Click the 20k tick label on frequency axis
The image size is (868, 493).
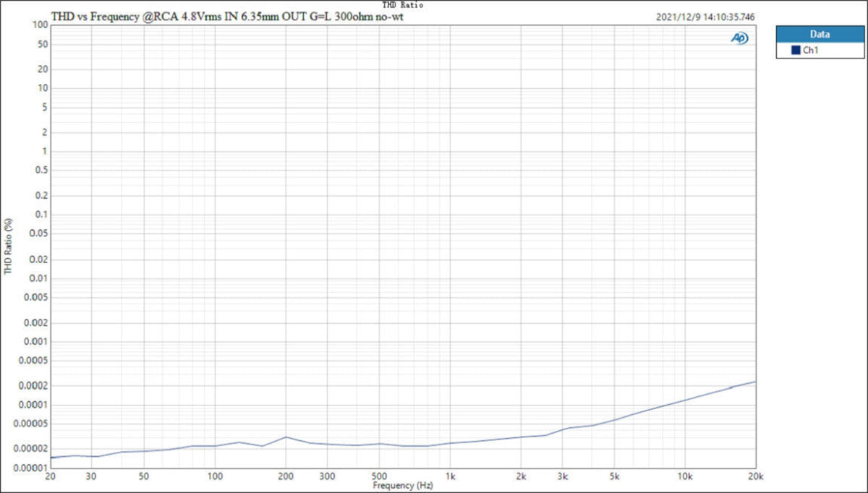click(x=756, y=477)
